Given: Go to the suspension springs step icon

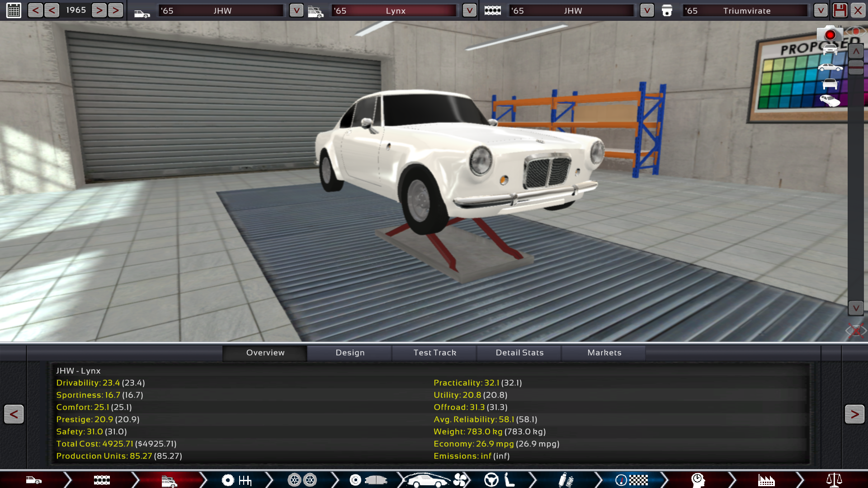Looking at the screenshot, I should 566,480.
